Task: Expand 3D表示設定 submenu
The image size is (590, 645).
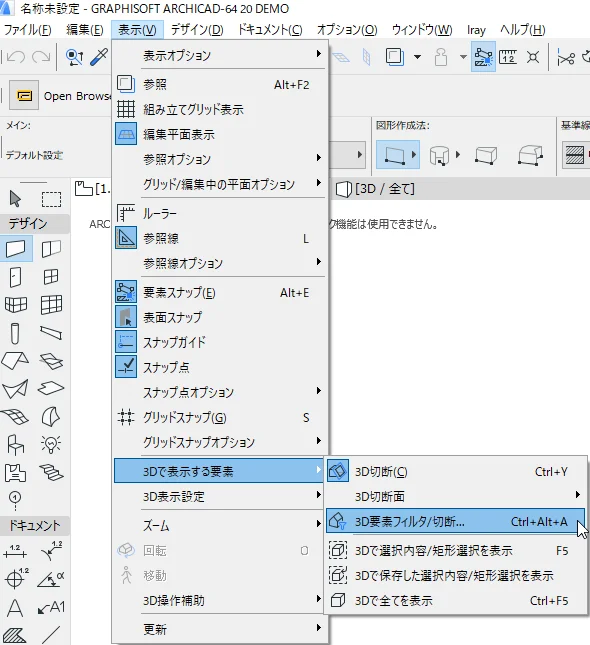Action: pos(219,497)
